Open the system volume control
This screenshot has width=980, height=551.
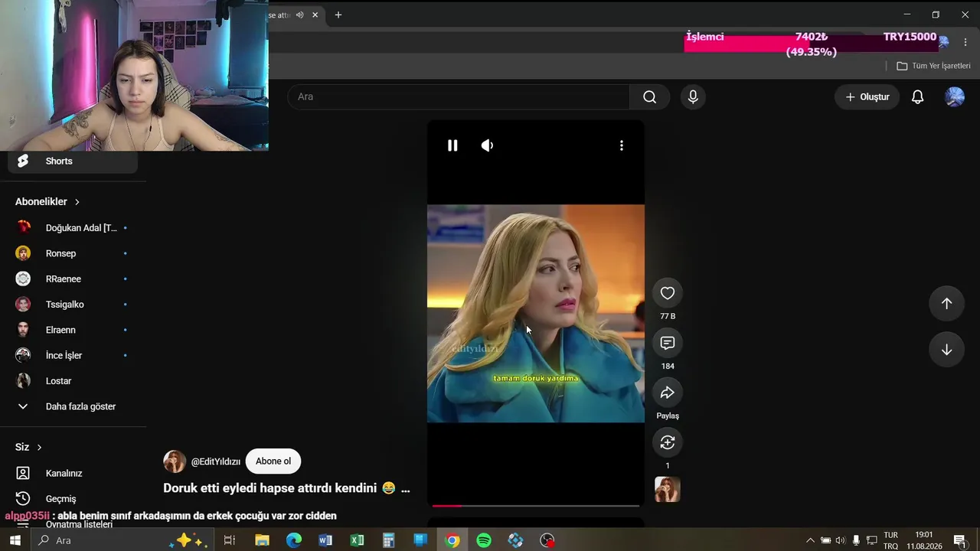pyautogui.click(x=841, y=540)
